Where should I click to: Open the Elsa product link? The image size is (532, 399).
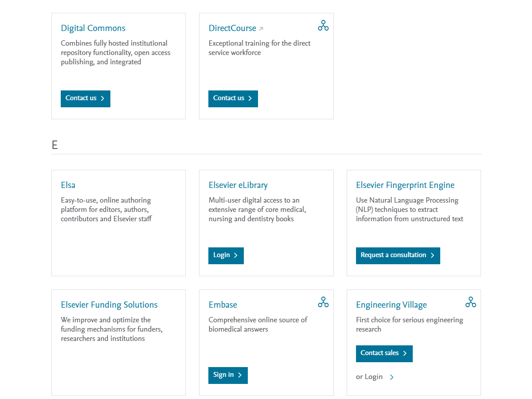tap(68, 185)
